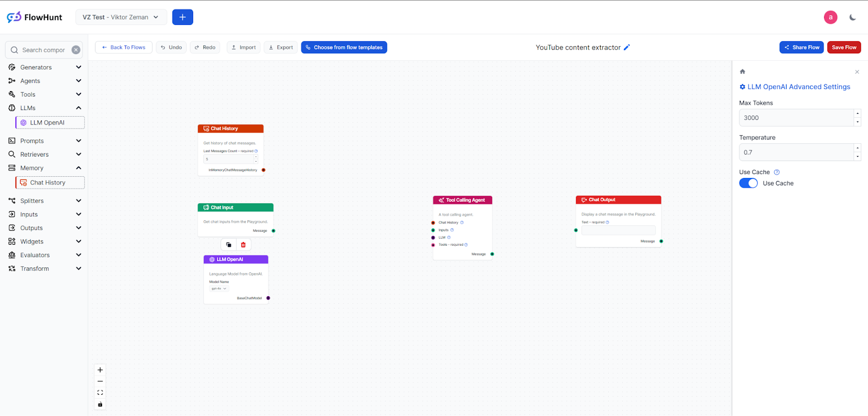Screen dimensions: 868x416
Task: Increase the Max Tokens stepper value
Action: [x=857, y=113]
